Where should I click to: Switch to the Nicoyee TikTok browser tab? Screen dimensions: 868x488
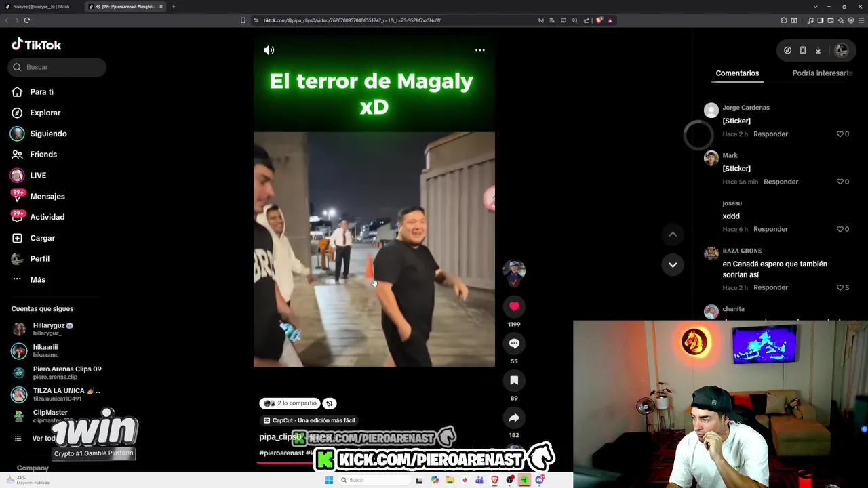[41, 7]
